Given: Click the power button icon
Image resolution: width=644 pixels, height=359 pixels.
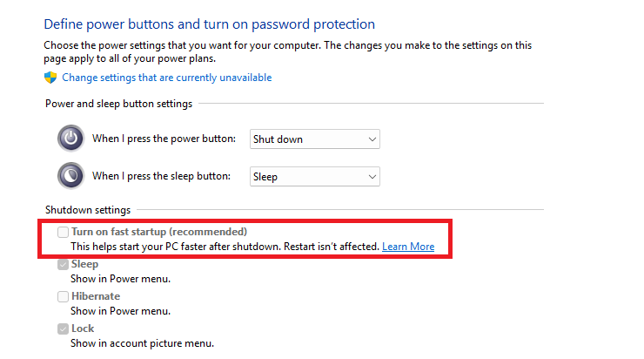Looking at the screenshot, I should click(x=71, y=139).
